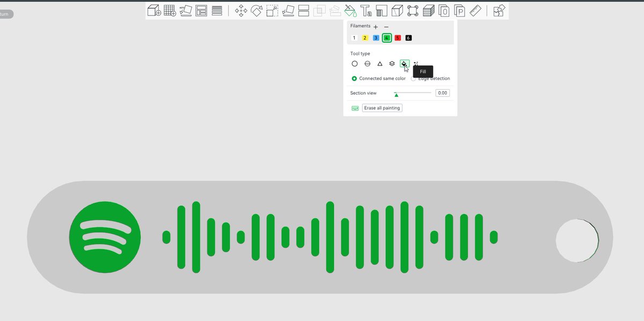Image resolution: width=644 pixels, height=321 pixels.
Task: Choose yellow filament 2
Action: pyautogui.click(x=365, y=38)
